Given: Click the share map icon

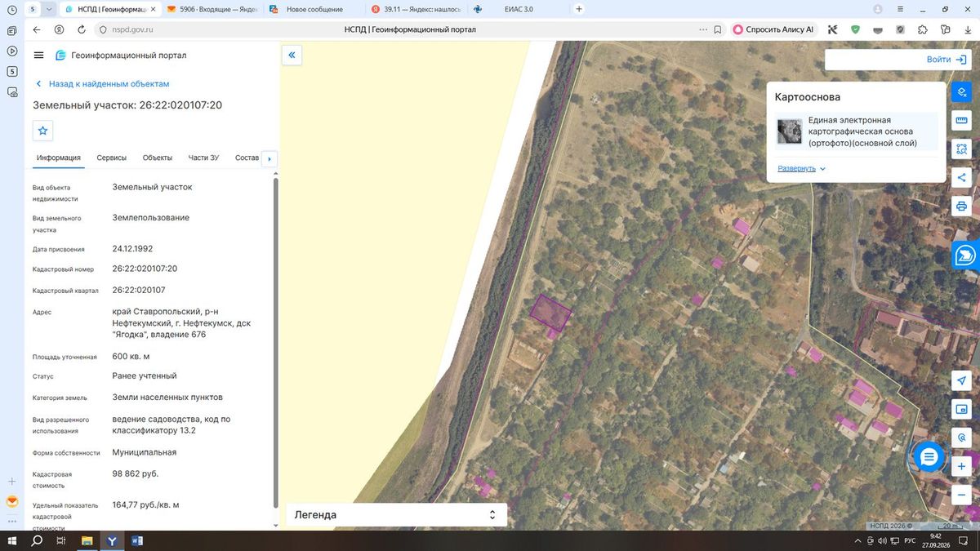Looking at the screenshot, I should 962,178.
